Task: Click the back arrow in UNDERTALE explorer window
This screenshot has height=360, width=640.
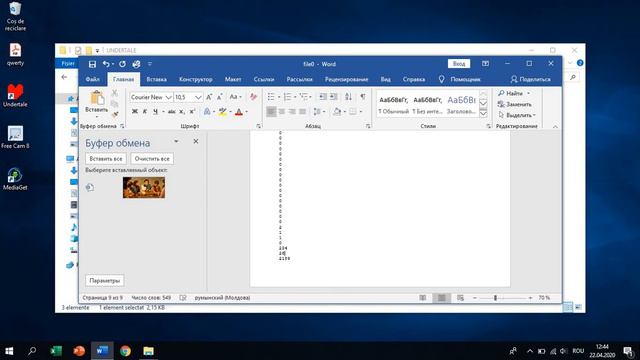Action: click(64, 77)
